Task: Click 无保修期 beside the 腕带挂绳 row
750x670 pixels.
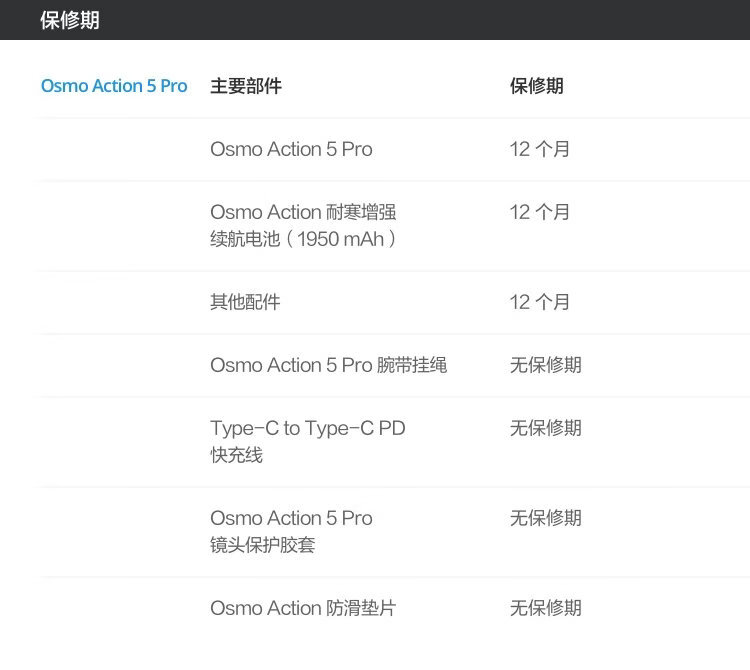Action: [545, 365]
